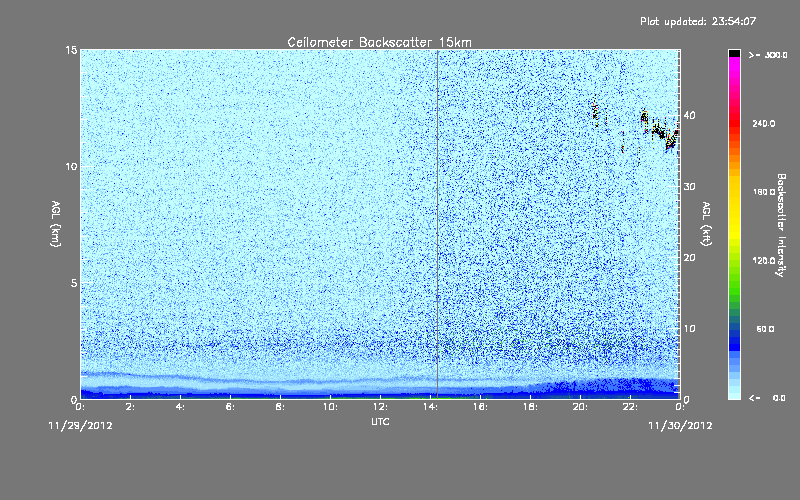
Task: Click the dark blue band of the colorbar
Action: point(734,339)
